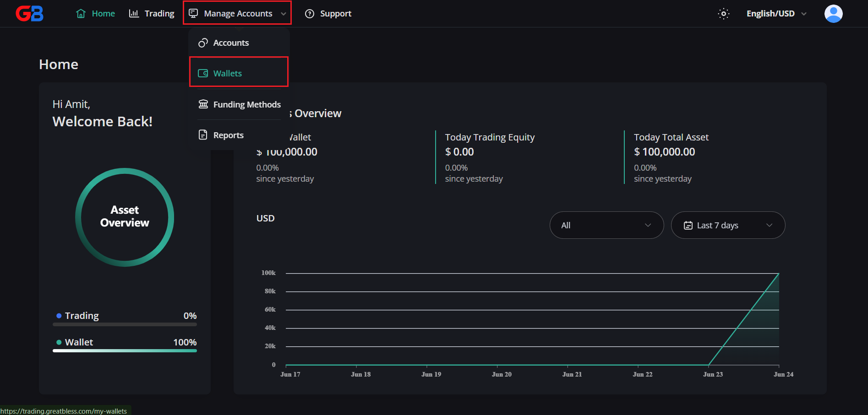Click the Reports document icon
The height and width of the screenshot is (415, 868).
click(x=203, y=135)
